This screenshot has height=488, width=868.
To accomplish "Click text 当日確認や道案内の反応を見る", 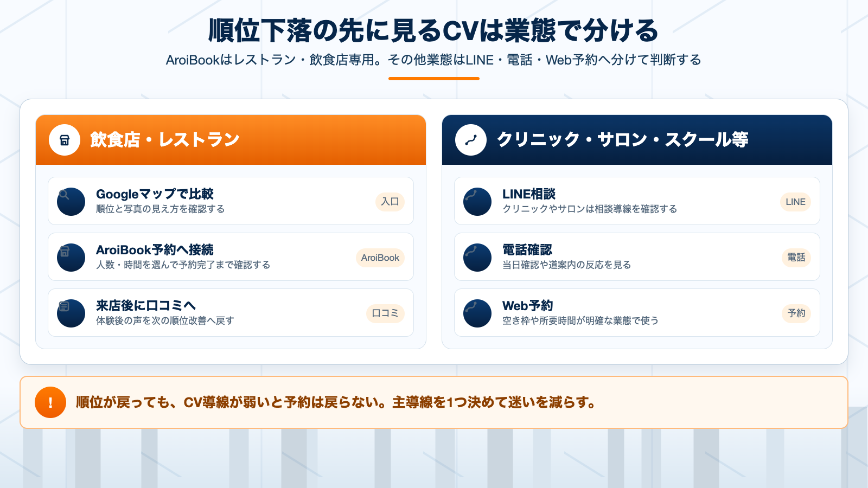I will 567,265.
